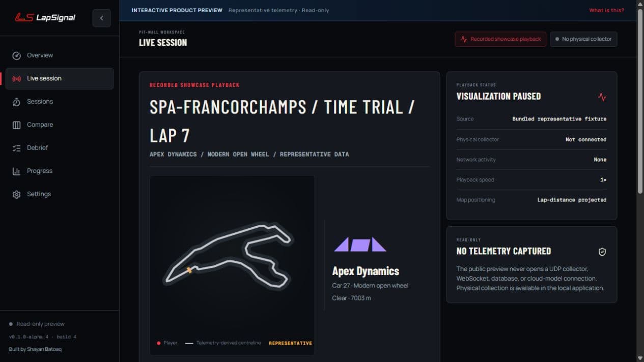Viewport: 644px width, 362px height.
Task: Click the 'Not connected' collector value
Action: pos(586,139)
